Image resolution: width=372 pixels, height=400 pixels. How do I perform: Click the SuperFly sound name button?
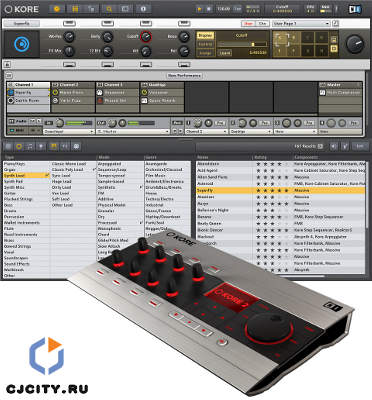[x=22, y=24]
